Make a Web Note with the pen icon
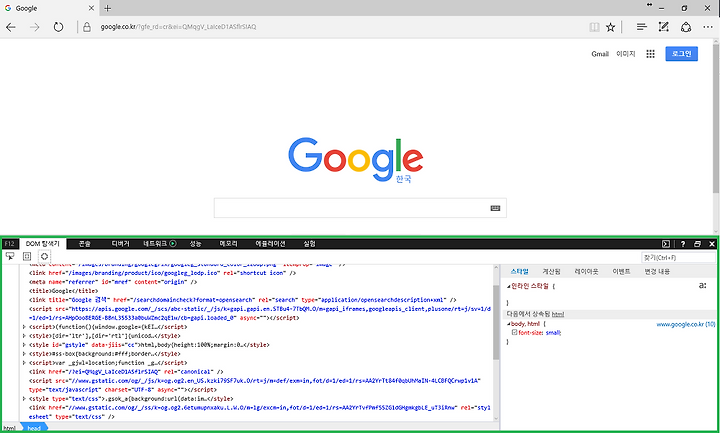The width and height of the screenshot is (720, 433). [x=664, y=27]
